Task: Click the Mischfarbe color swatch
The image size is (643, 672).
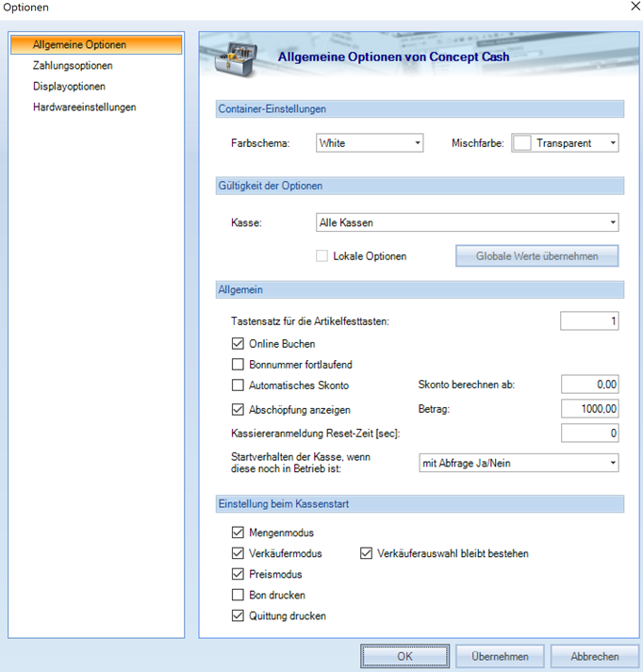Action: 521,142
